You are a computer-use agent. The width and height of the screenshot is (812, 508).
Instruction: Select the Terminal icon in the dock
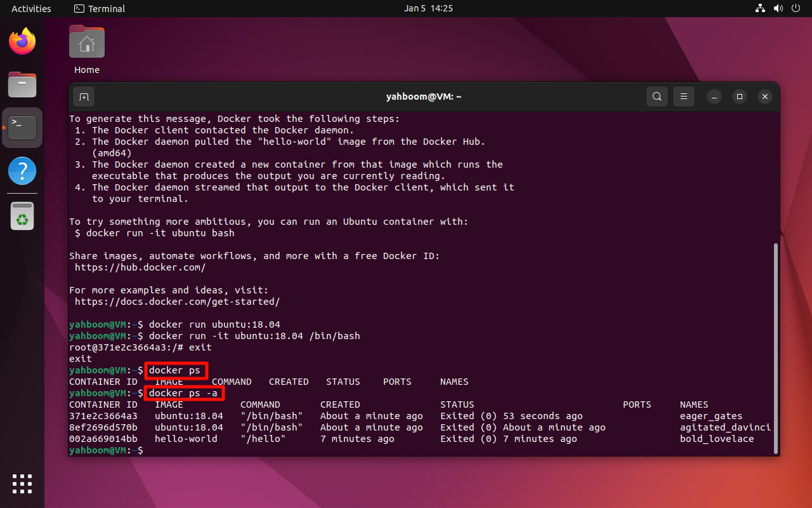[22, 127]
